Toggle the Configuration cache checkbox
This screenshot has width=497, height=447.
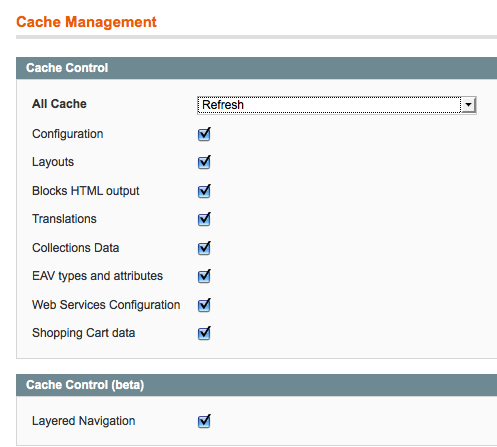coord(204,134)
